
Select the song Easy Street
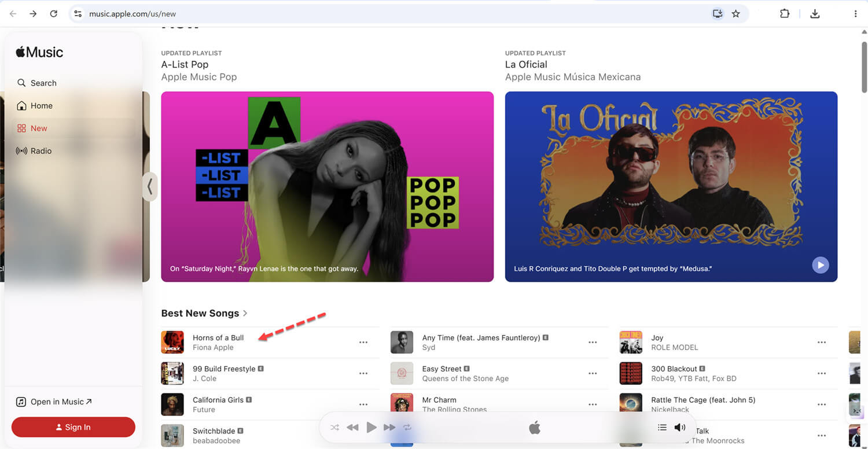coord(442,369)
